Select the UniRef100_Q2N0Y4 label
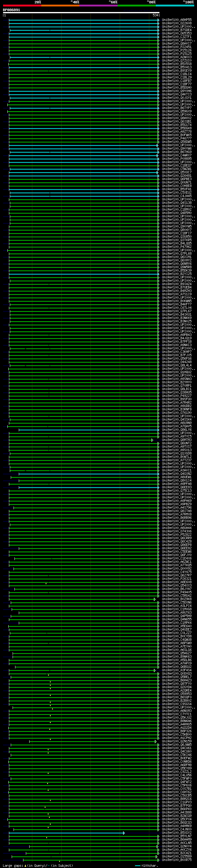The height and width of the screenshot is (868, 197). [x=177, y=846]
